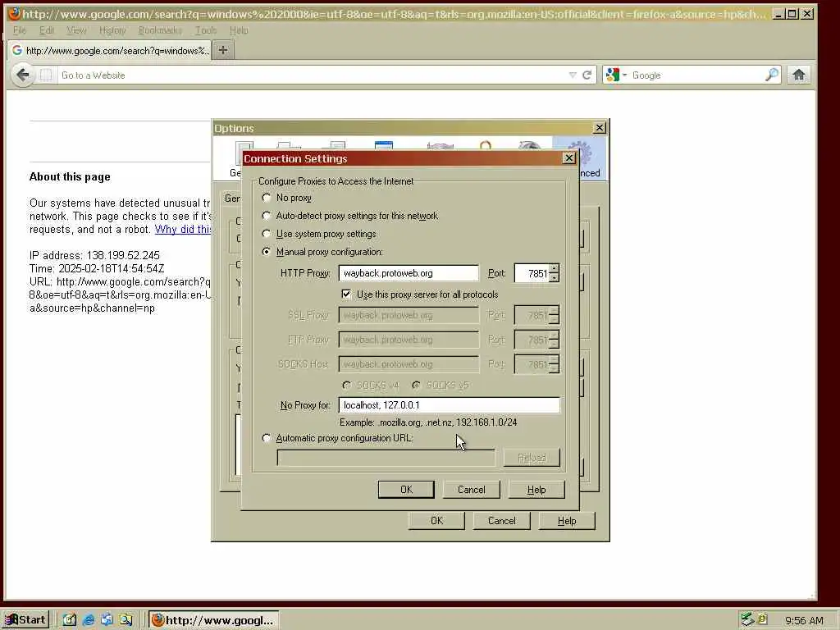Screen dimensions: 840x630
Task: Select Automatic proxy configuration URL option
Action: pyautogui.click(x=267, y=438)
